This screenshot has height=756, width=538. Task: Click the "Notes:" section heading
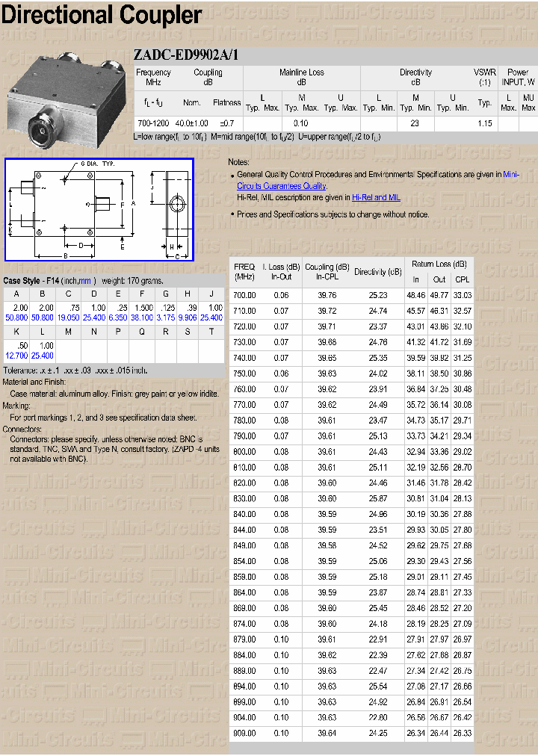tap(238, 162)
